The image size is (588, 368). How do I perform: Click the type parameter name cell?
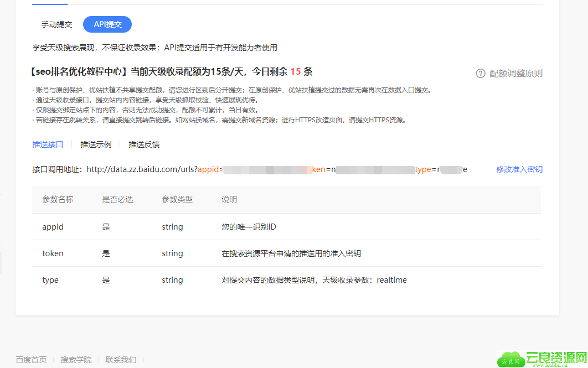tap(50, 281)
